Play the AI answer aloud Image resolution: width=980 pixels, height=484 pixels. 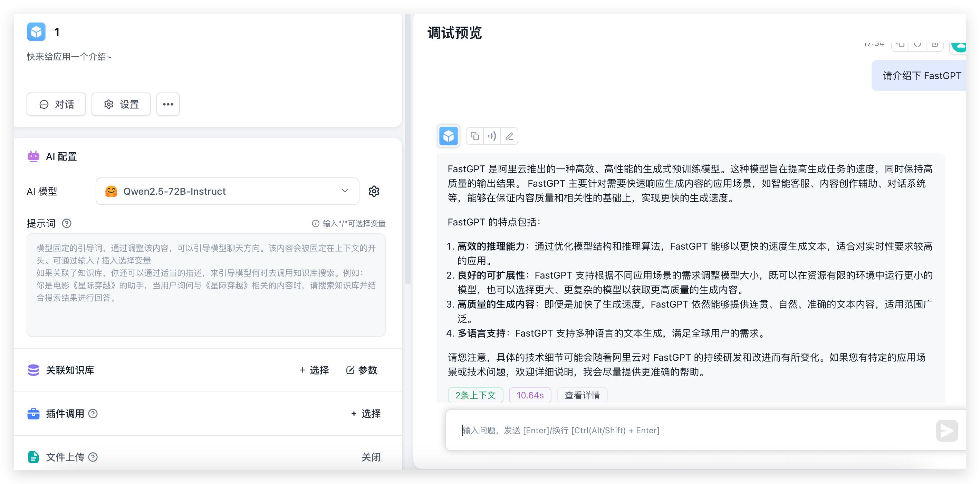tap(492, 136)
